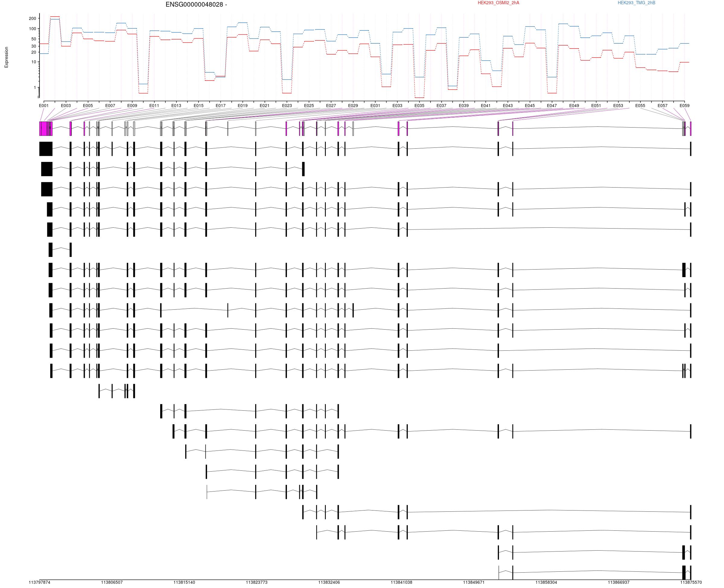Click exon label E027
This screenshot has height=588, width=724.
(x=331, y=106)
